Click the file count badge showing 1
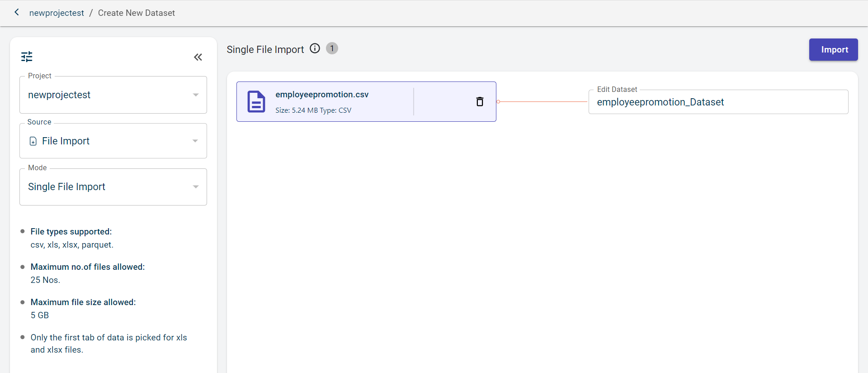The width and height of the screenshot is (868, 373). click(332, 48)
